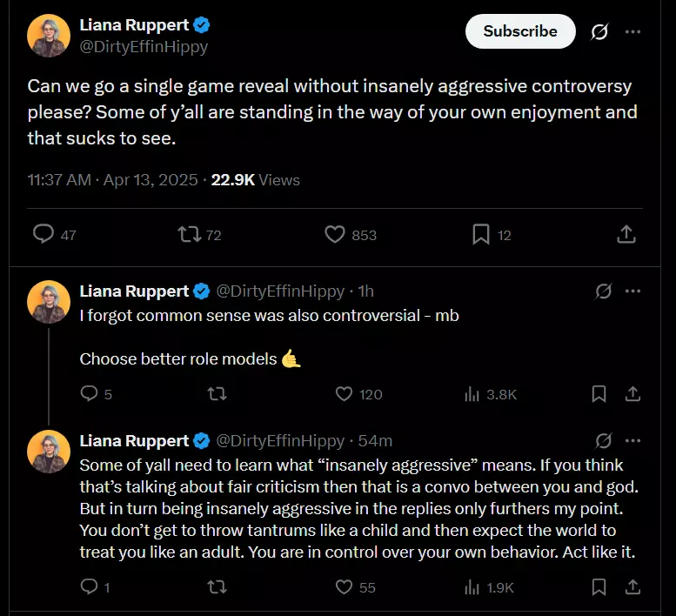Screen dimensions: 676x616
Task: Open the 22.9K Views analytics link
Action: coord(255,180)
